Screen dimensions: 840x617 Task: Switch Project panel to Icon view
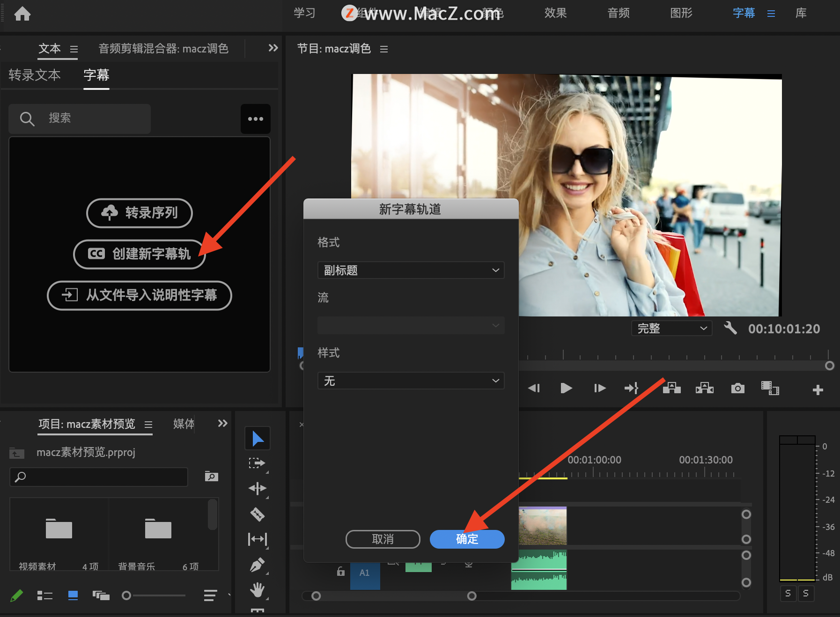pyautogui.click(x=73, y=595)
